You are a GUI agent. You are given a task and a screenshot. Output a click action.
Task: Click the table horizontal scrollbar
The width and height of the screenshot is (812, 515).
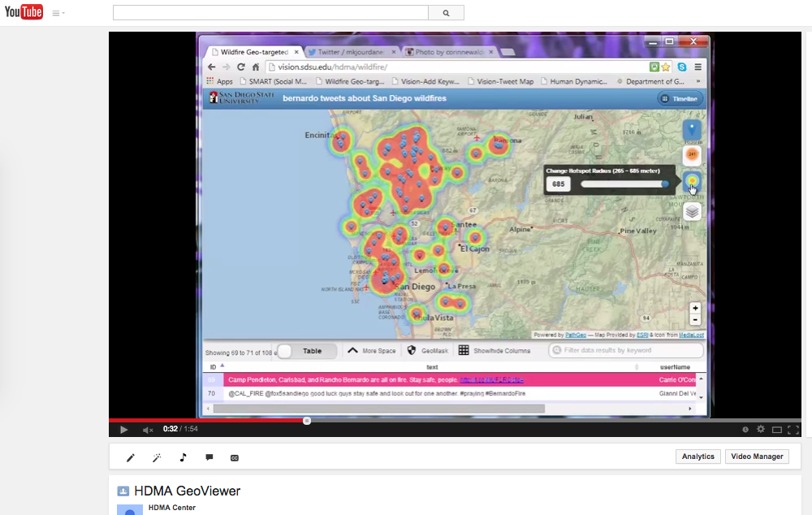point(379,409)
